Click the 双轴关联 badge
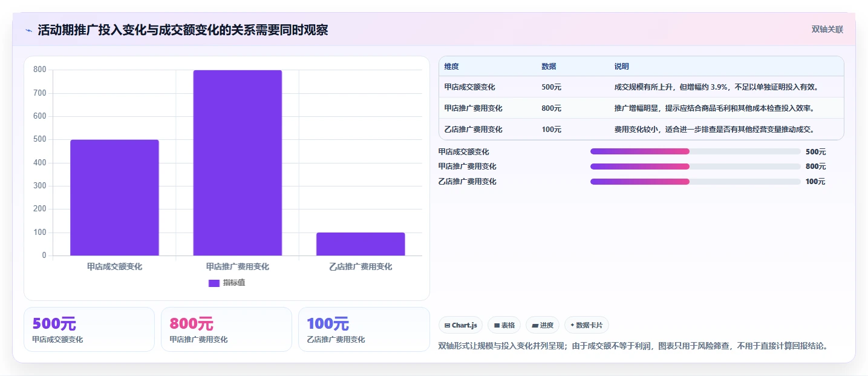The height and width of the screenshot is (376, 868). 827,29
